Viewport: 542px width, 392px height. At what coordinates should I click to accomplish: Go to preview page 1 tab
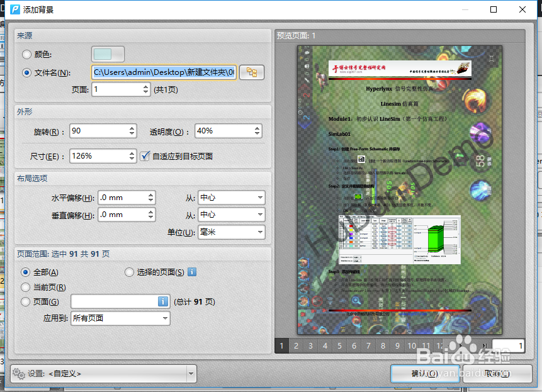click(x=282, y=345)
